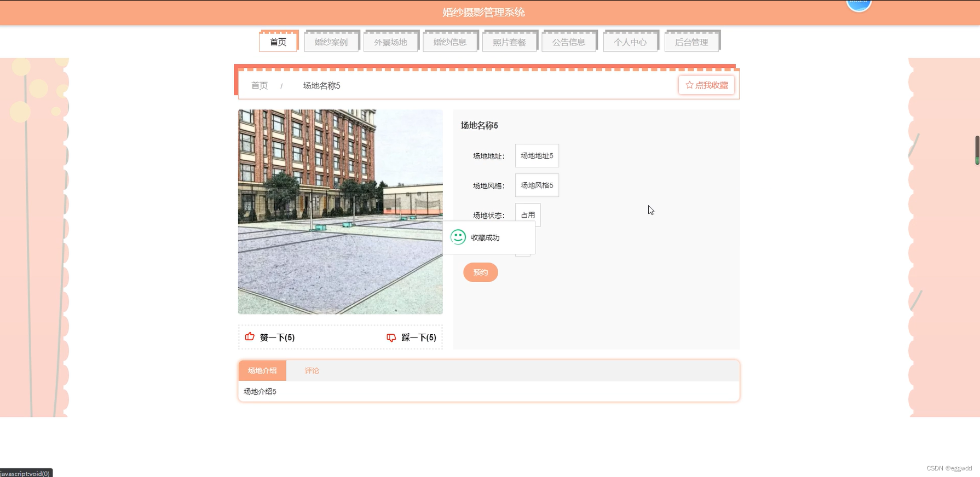Click the thumbs-up icon for 赞一下

250,336
